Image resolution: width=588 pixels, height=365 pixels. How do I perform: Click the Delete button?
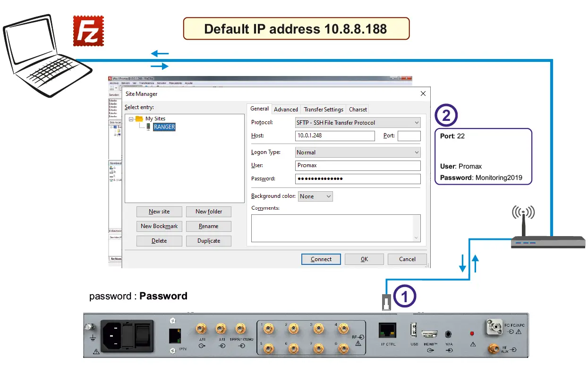159,241
